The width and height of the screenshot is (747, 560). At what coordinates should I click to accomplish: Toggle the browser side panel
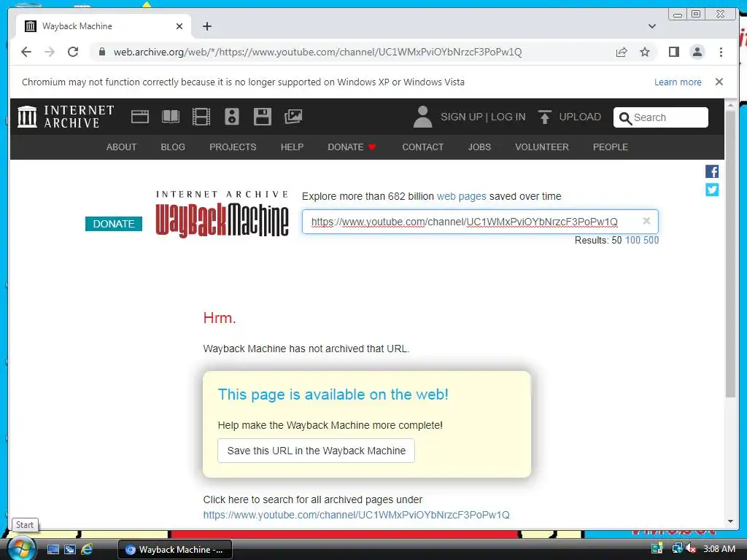[673, 52]
